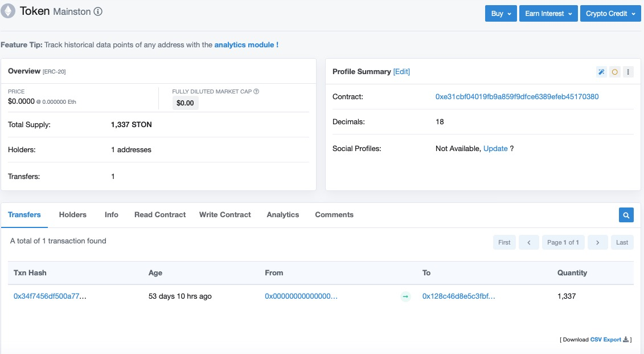Go to next page with right chevron
Viewport: 644px width, 354px height.
pos(597,242)
